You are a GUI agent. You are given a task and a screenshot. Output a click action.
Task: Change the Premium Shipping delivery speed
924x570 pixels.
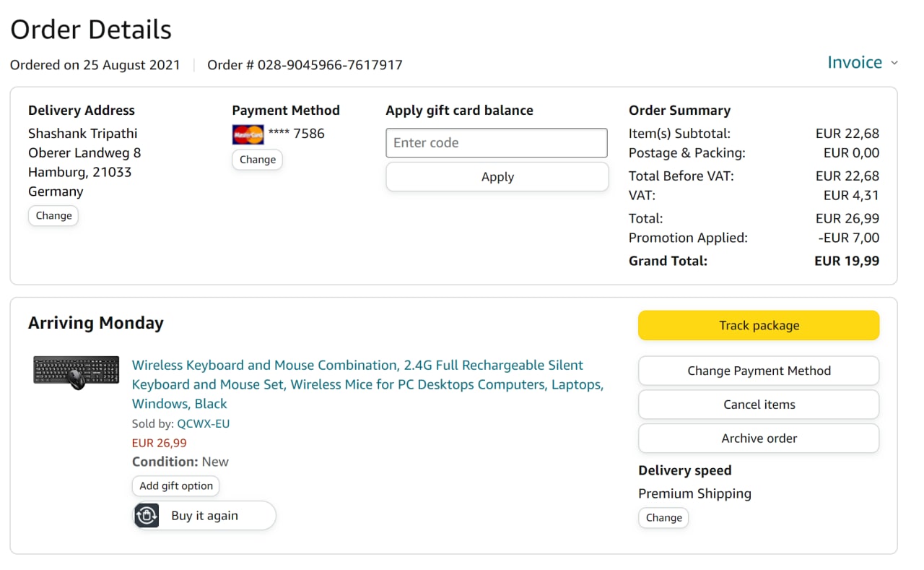[663, 518]
